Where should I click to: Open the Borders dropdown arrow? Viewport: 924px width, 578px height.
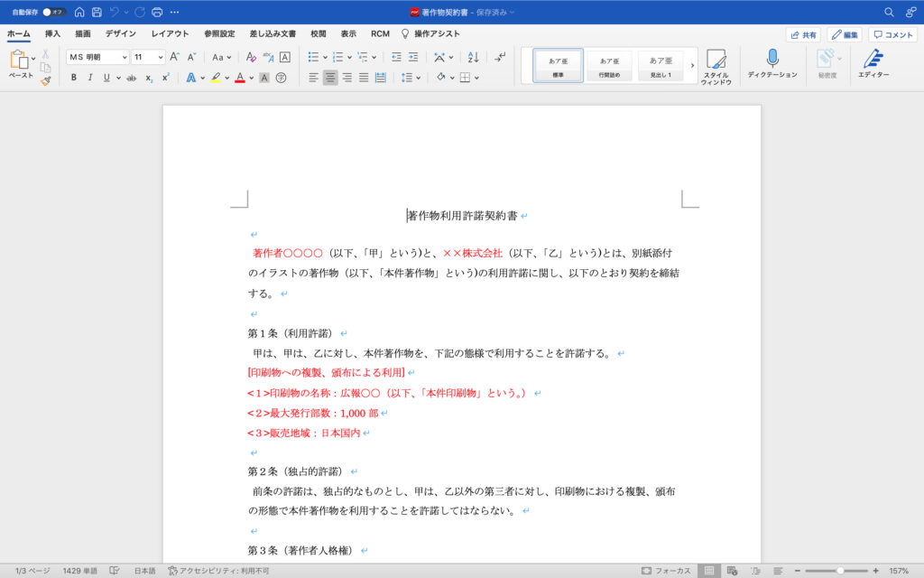click(x=476, y=78)
